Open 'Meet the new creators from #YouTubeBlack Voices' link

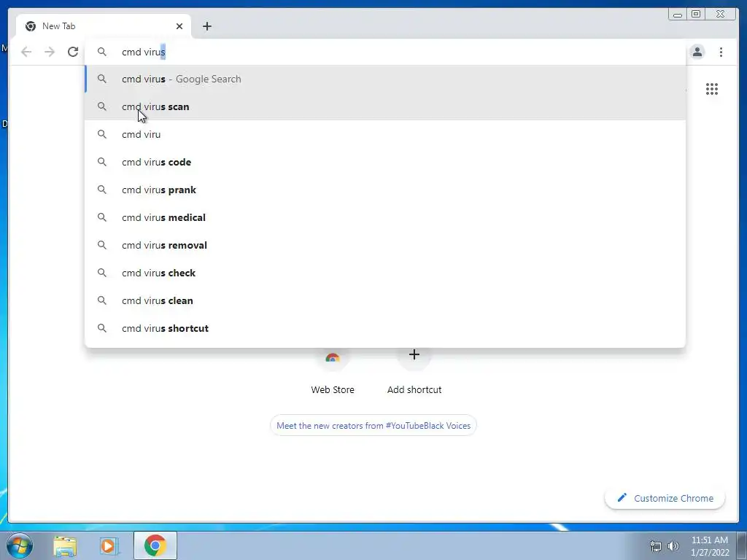click(373, 426)
